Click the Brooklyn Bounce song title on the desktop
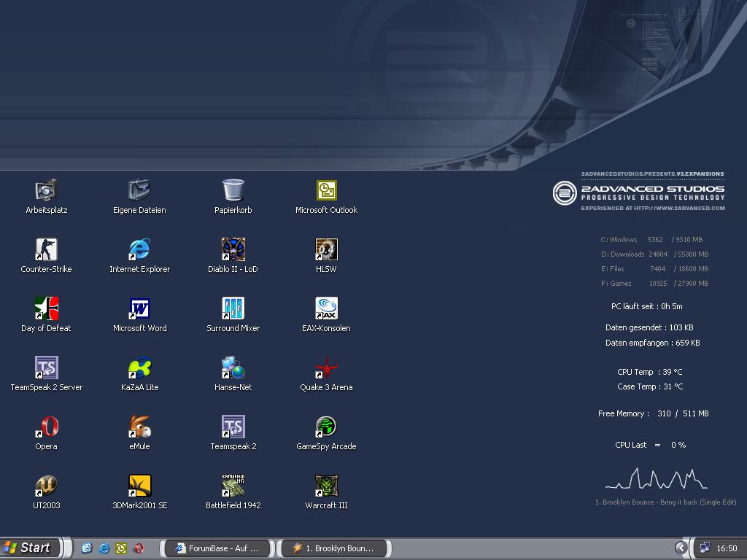 point(665,502)
